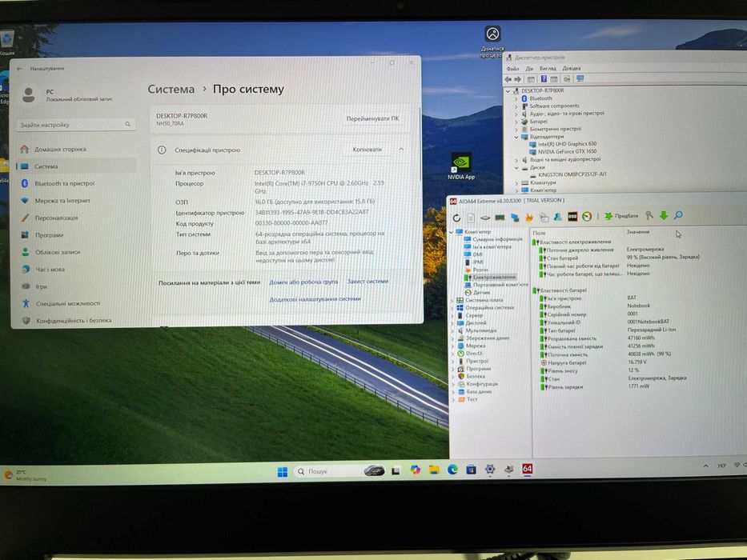
Task: Open the Windows Start menu
Action: coord(282,471)
